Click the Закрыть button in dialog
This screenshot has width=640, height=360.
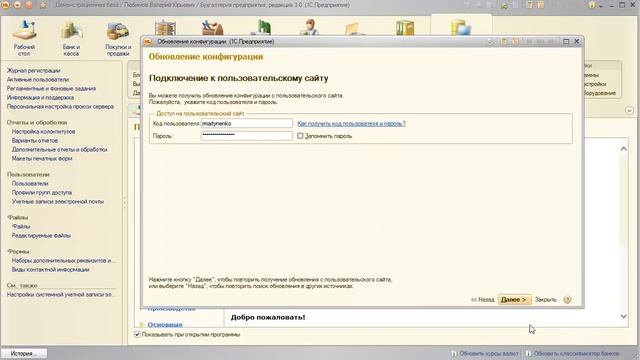pos(546,300)
